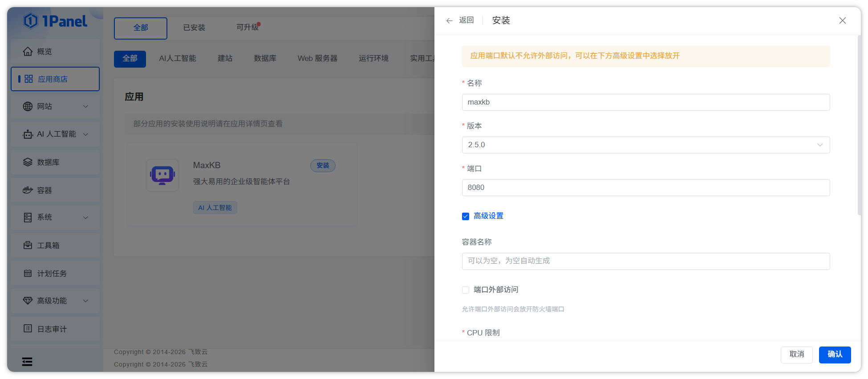The height and width of the screenshot is (379, 868).
Task: Open the 版本 2.5.0 dropdown
Action: pos(645,145)
